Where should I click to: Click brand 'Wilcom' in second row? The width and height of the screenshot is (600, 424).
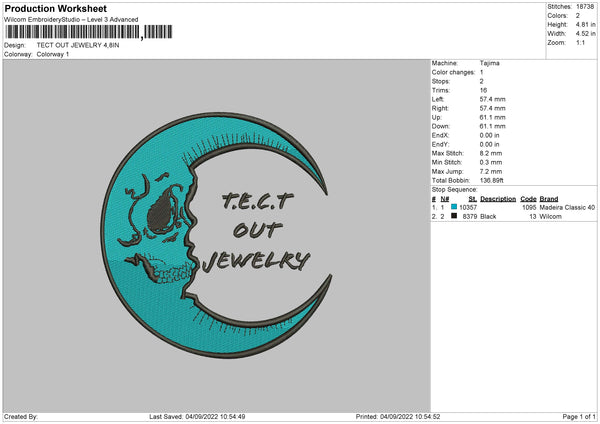coord(551,217)
